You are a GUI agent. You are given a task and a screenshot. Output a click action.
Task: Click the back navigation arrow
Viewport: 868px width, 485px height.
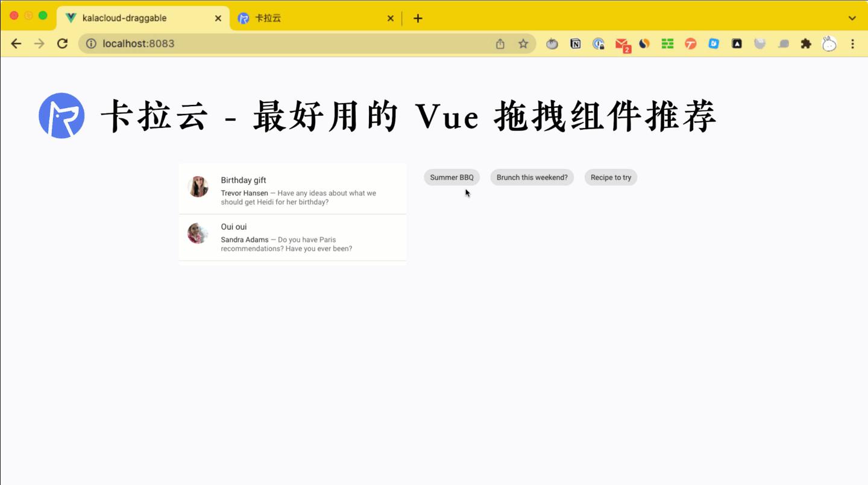coord(16,43)
